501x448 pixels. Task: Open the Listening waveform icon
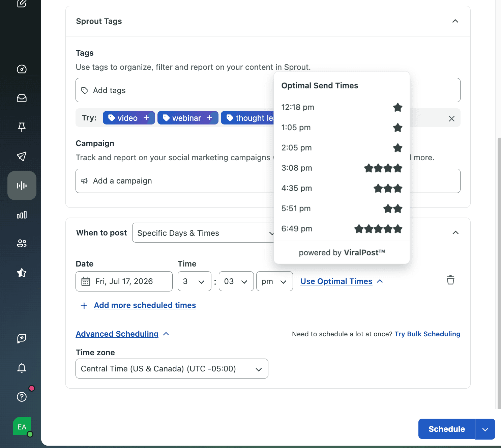click(22, 186)
